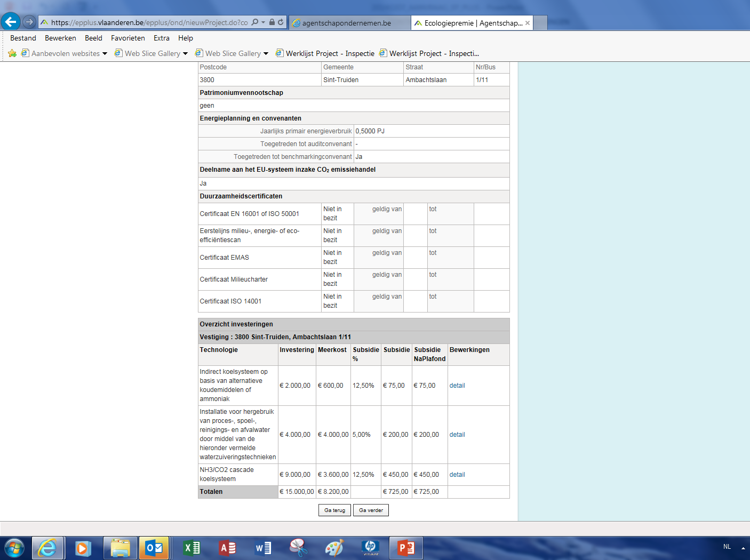Open PowerPoint from the taskbar

(x=406, y=548)
